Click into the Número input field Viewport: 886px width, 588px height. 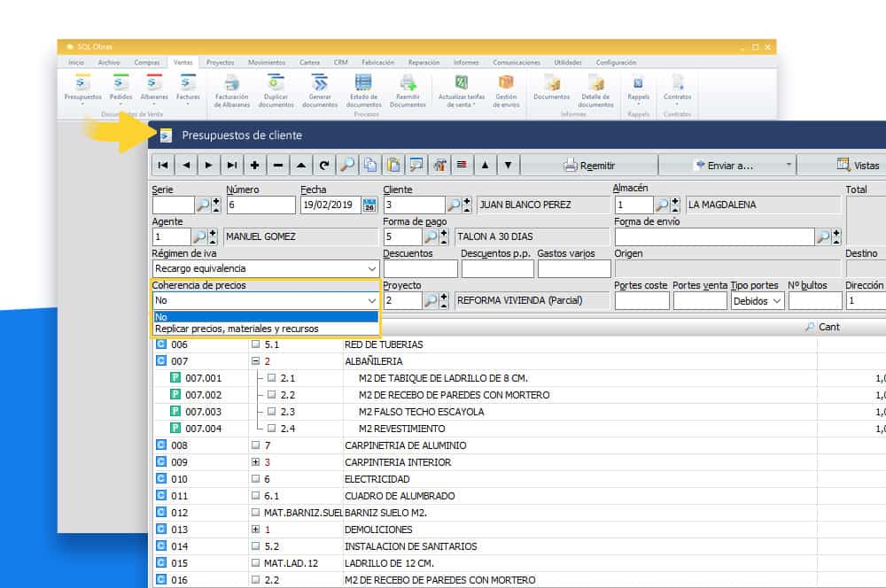tap(260, 205)
